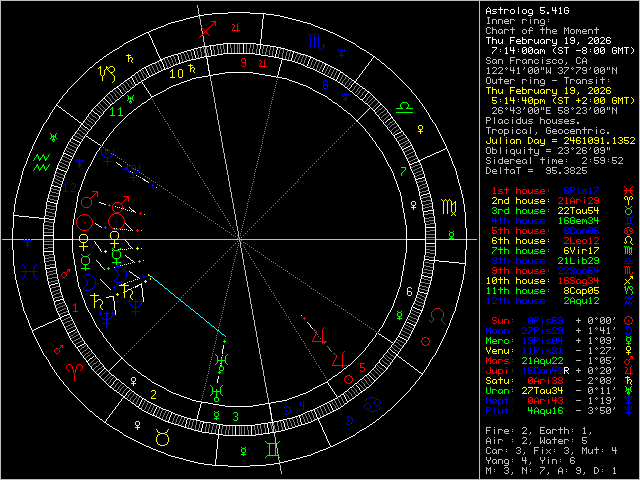The width and height of the screenshot is (640, 480).
Task: Click the Placidus houses text
Action: [x=534, y=119]
